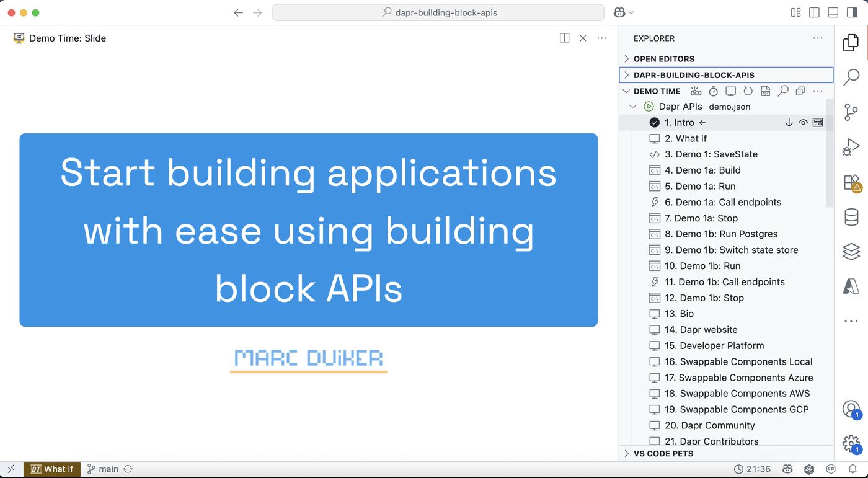The width and height of the screenshot is (868, 478).
Task: Start the Demo Time countdown timer icon
Action: (714, 91)
